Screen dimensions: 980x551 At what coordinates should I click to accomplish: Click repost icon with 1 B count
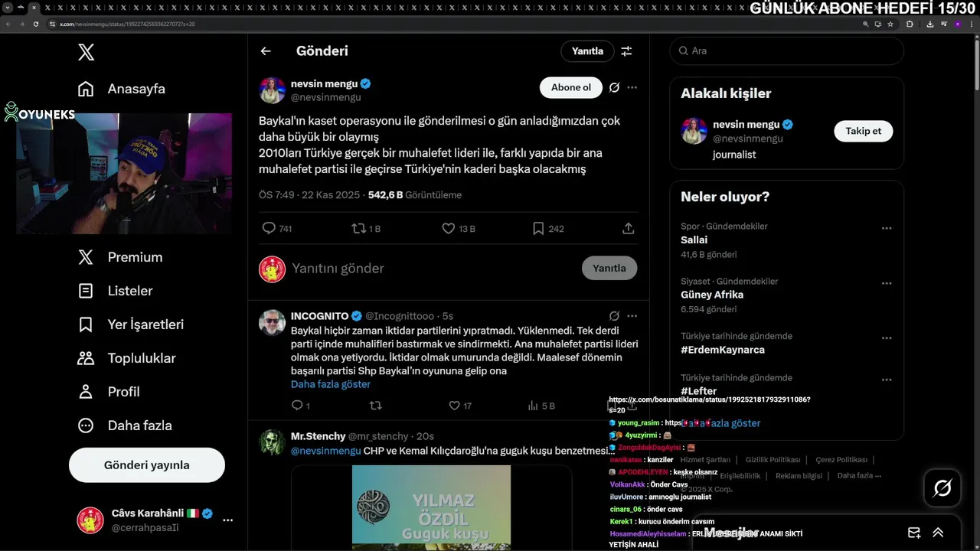click(358, 228)
